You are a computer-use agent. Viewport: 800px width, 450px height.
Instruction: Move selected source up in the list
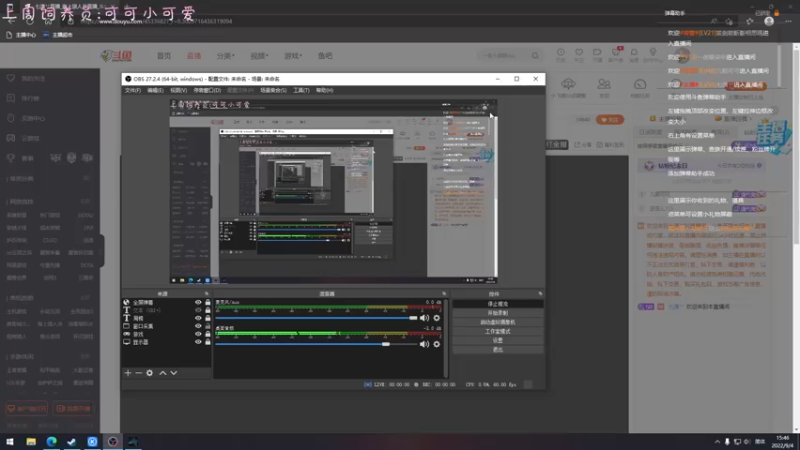tap(163, 373)
